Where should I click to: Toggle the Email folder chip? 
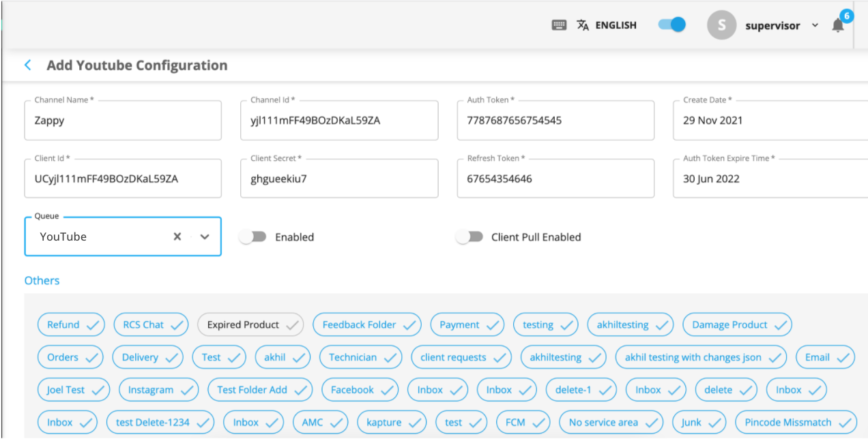point(825,357)
